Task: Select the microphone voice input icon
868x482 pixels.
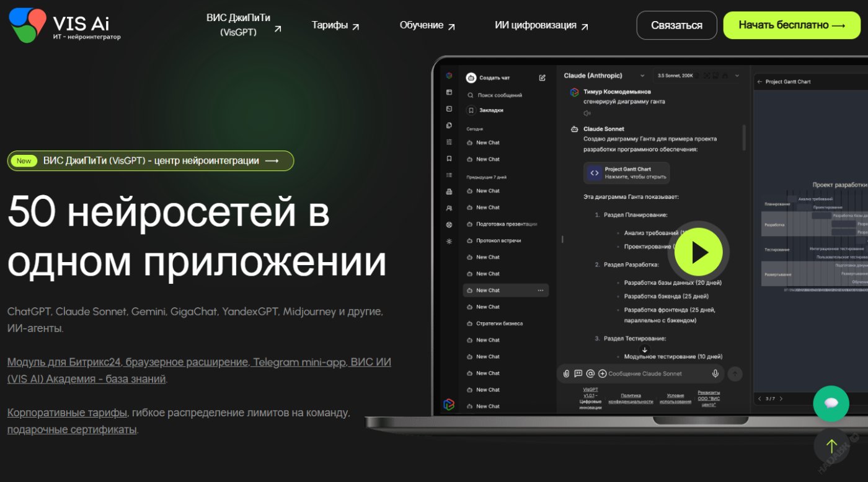Action: pos(715,373)
